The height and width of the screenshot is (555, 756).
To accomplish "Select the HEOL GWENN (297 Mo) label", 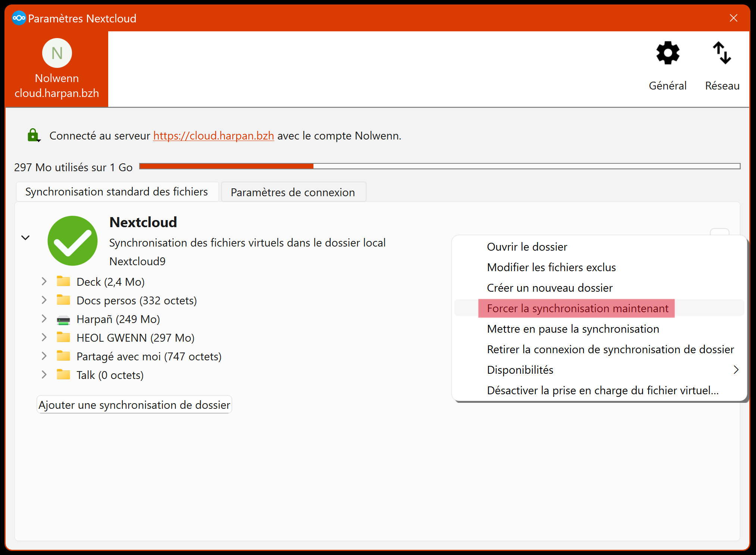I will coord(135,338).
